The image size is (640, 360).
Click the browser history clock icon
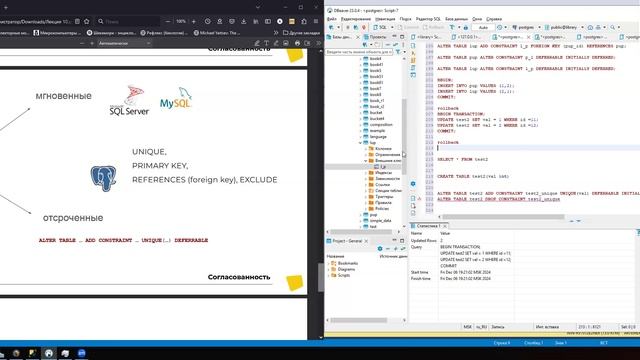click(x=207, y=21)
